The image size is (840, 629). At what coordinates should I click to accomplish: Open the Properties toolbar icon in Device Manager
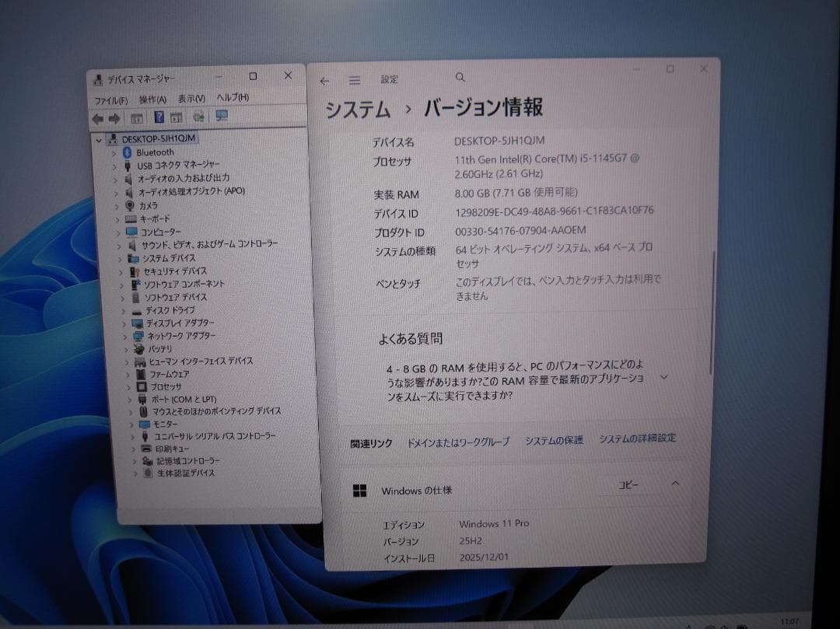(177, 117)
